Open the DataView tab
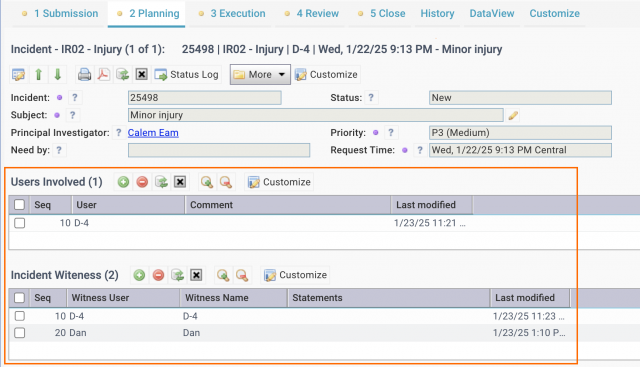 pos(492,13)
